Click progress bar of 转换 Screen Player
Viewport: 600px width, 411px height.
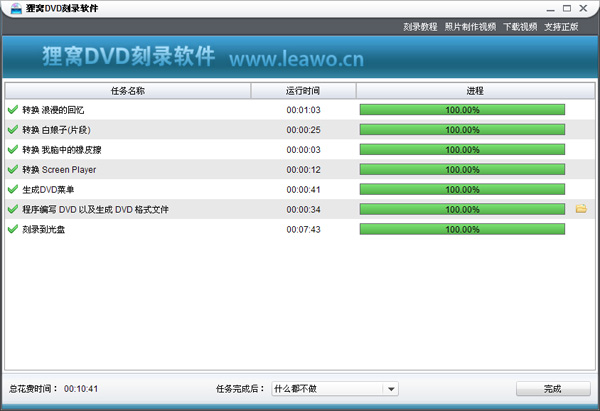[462, 170]
